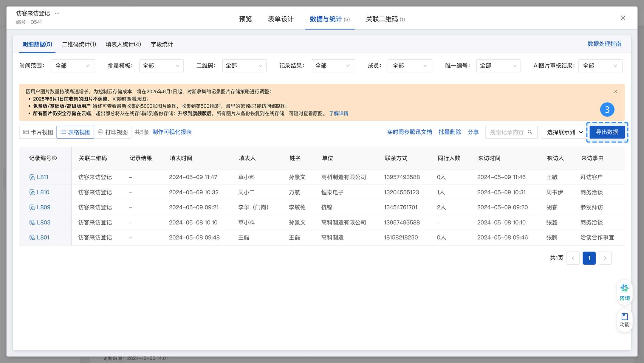Click the more options dots beside 访客来访登记
The height and width of the screenshot is (363, 644).
[57, 13]
